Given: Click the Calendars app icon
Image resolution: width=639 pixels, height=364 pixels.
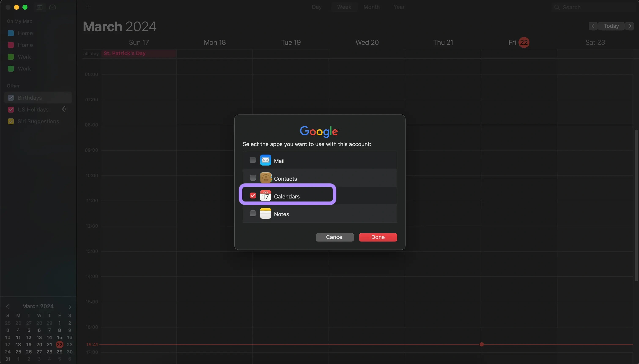Looking at the screenshot, I should tap(265, 195).
